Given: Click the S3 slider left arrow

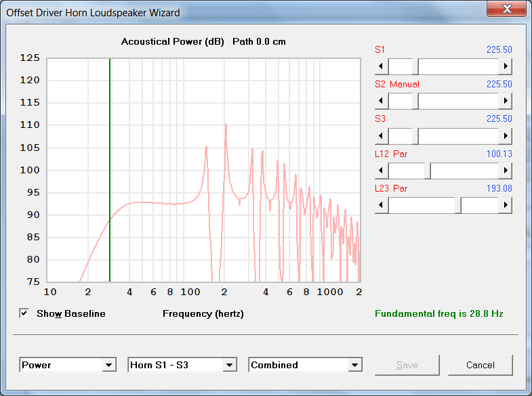Looking at the screenshot, I should click(x=382, y=136).
